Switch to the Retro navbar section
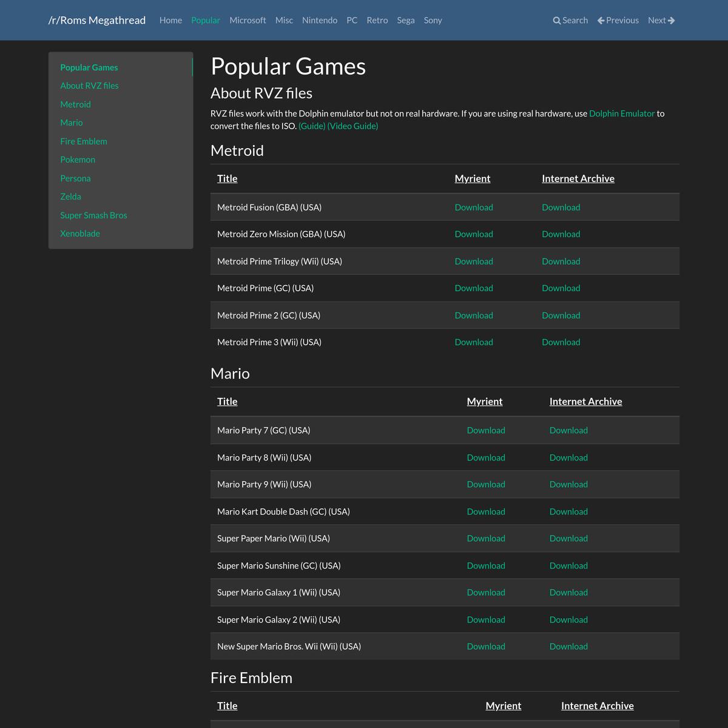The image size is (728, 728). click(x=377, y=20)
